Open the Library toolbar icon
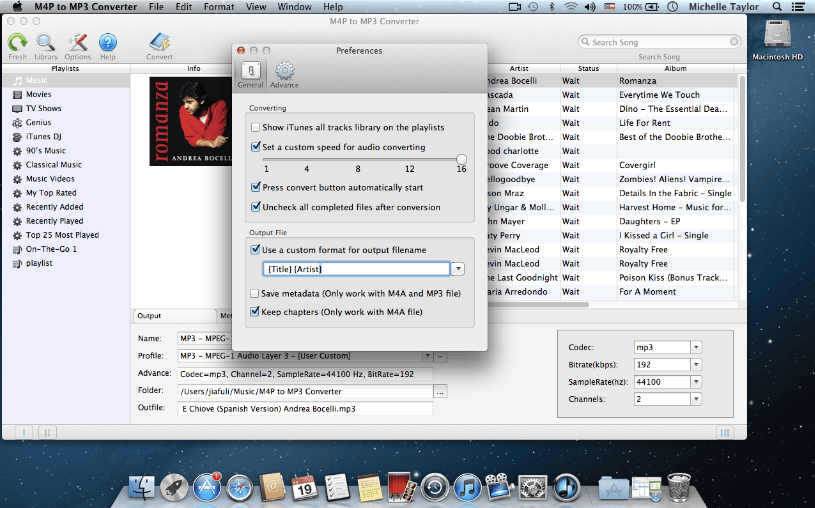This screenshot has height=508, width=815. [46, 43]
